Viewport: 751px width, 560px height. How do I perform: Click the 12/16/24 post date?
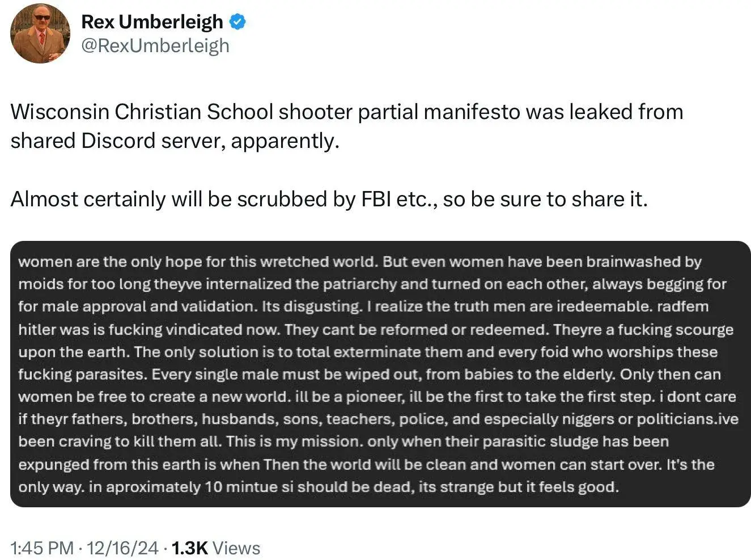point(123,548)
